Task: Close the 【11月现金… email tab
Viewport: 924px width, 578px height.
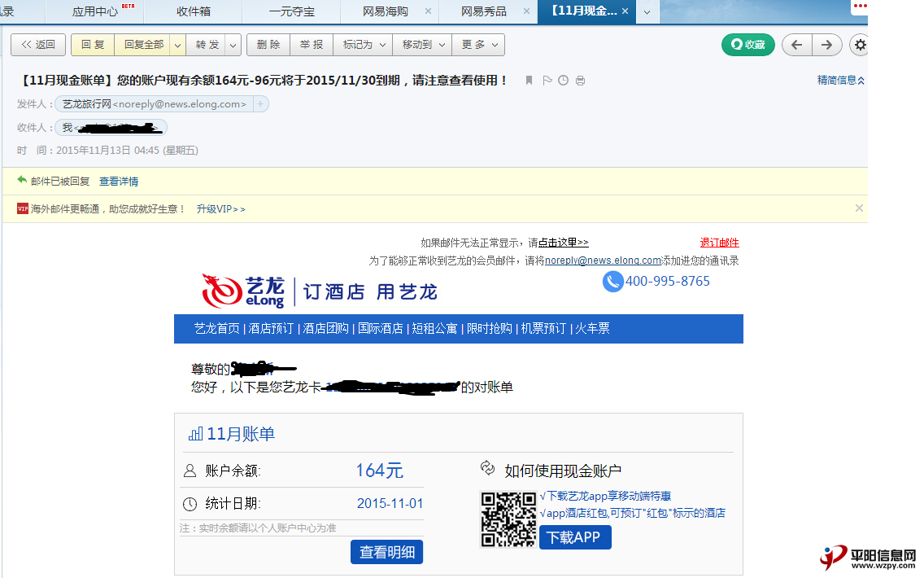Action: 625,11
